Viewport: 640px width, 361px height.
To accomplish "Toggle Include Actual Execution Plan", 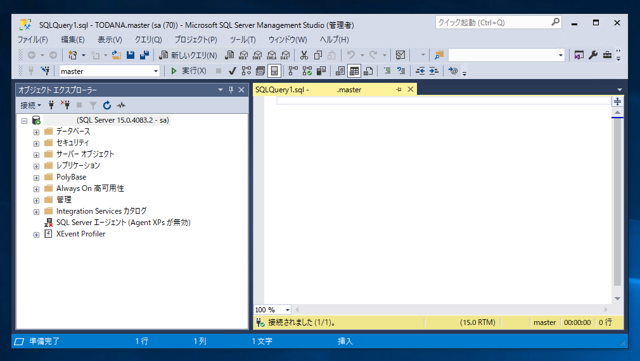I will (x=293, y=71).
